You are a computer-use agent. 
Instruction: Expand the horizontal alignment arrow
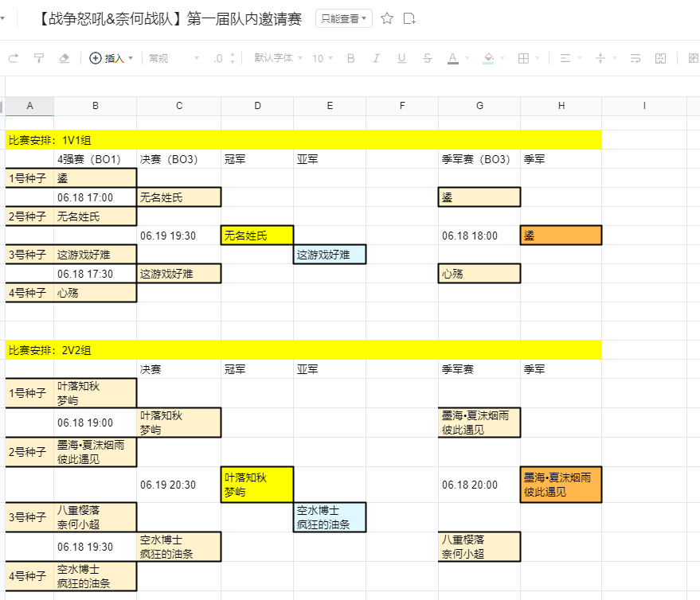(580, 58)
